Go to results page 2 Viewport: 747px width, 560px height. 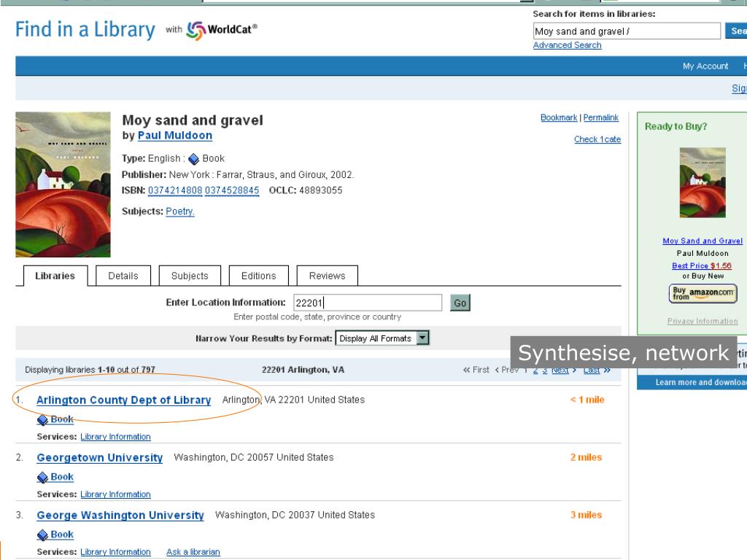click(535, 370)
